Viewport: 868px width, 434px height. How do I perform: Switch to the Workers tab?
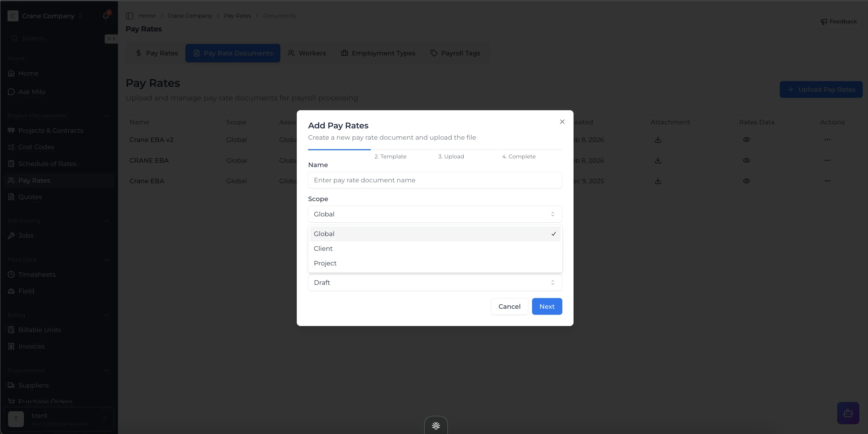[307, 53]
